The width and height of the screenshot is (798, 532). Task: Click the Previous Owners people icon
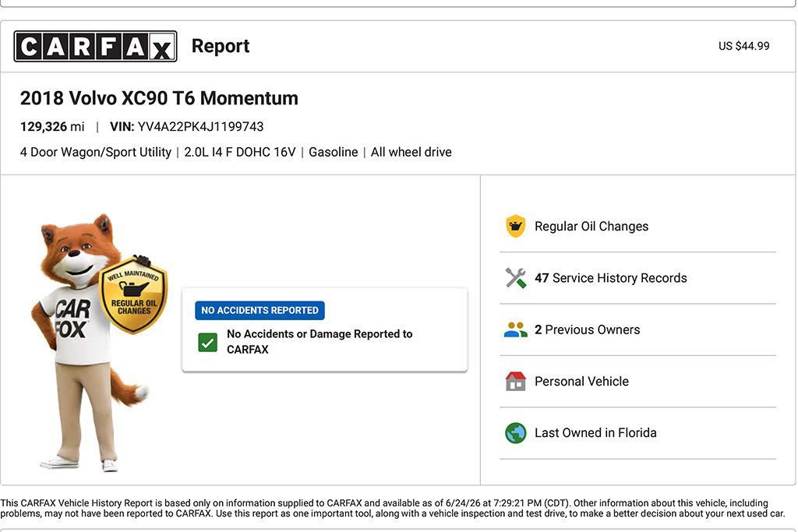(516, 330)
